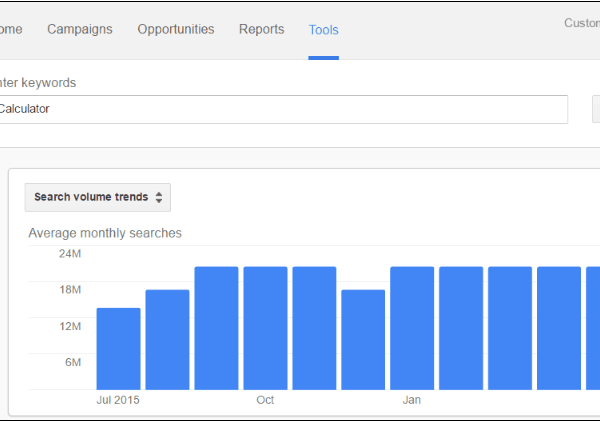Click the Jan bar in chart
600x421 pixels.
point(412,328)
